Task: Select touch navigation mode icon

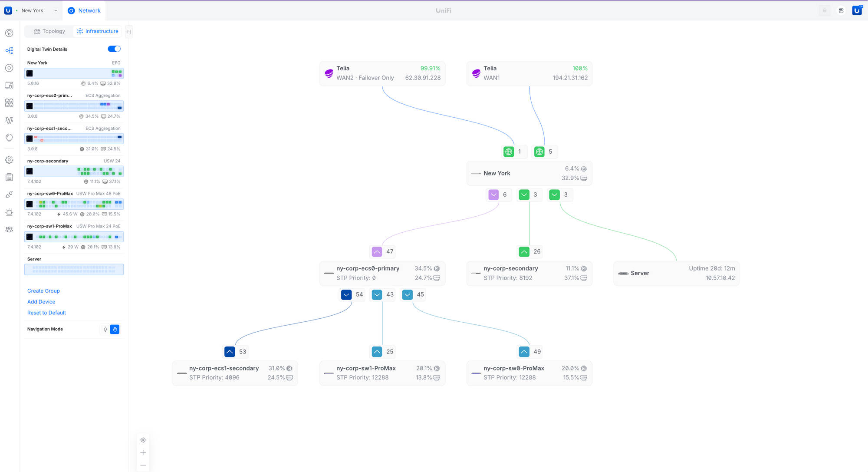Action: (115, 329)
